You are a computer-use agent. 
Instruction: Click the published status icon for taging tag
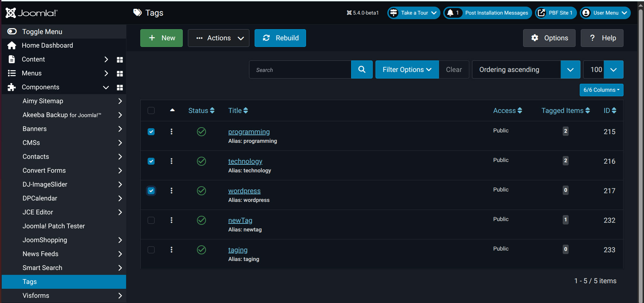point(201,250)
